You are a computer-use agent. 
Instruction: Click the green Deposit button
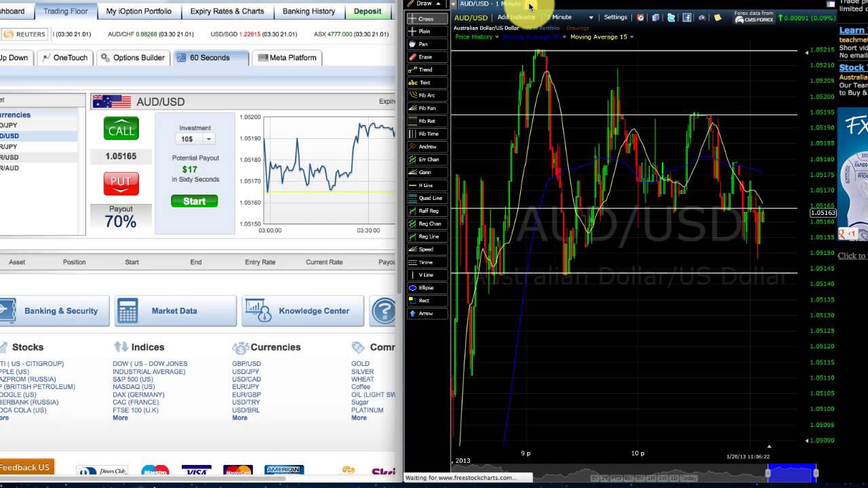[368, 12]
